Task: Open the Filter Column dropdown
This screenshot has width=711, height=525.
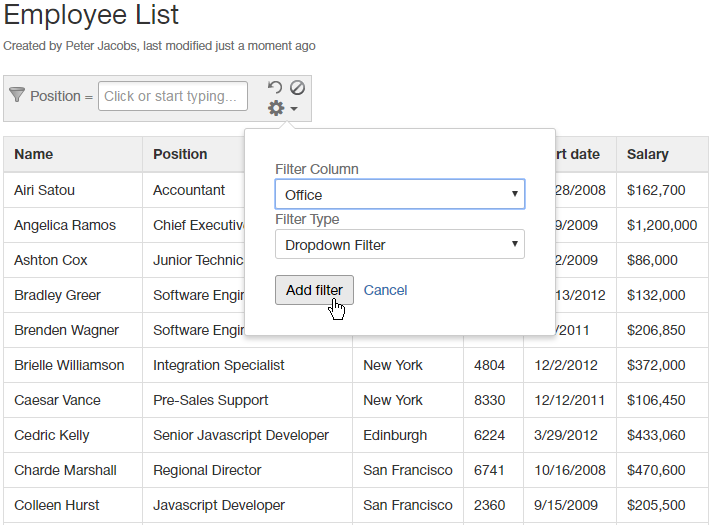Action: click(399, 194)
